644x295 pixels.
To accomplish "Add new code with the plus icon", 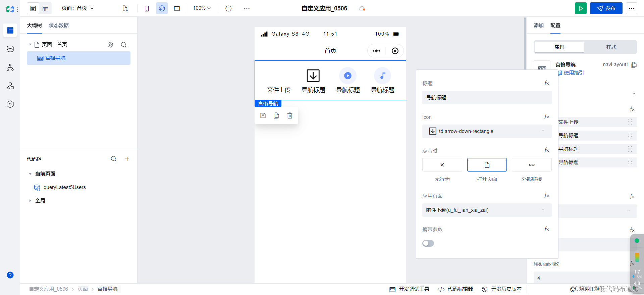I will (127, 159).
